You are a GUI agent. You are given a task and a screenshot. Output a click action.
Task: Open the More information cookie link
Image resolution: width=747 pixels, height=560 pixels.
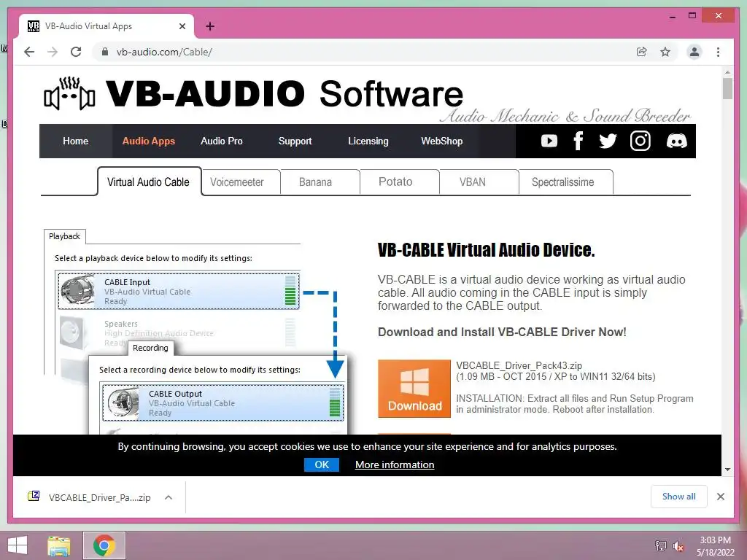pos(395,464)
